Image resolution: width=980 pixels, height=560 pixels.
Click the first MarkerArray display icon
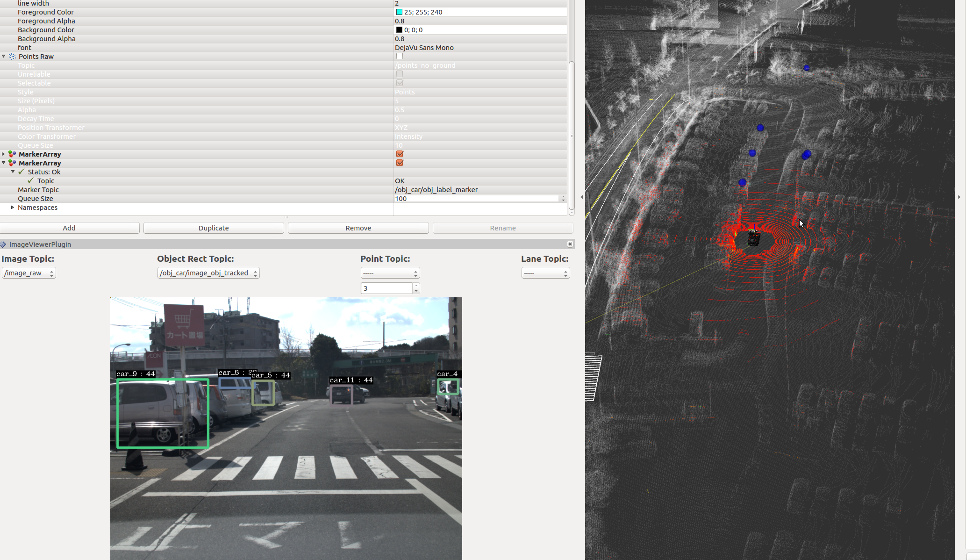(x=12, y=154)
